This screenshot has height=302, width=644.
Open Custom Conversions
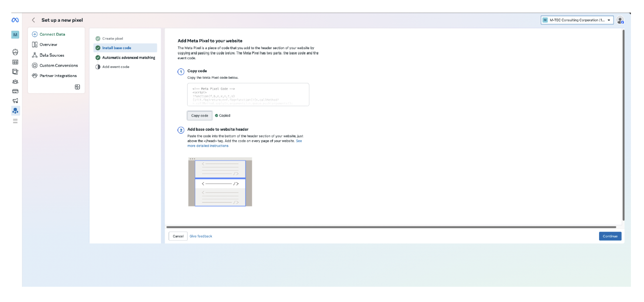[x=55, y=65]
